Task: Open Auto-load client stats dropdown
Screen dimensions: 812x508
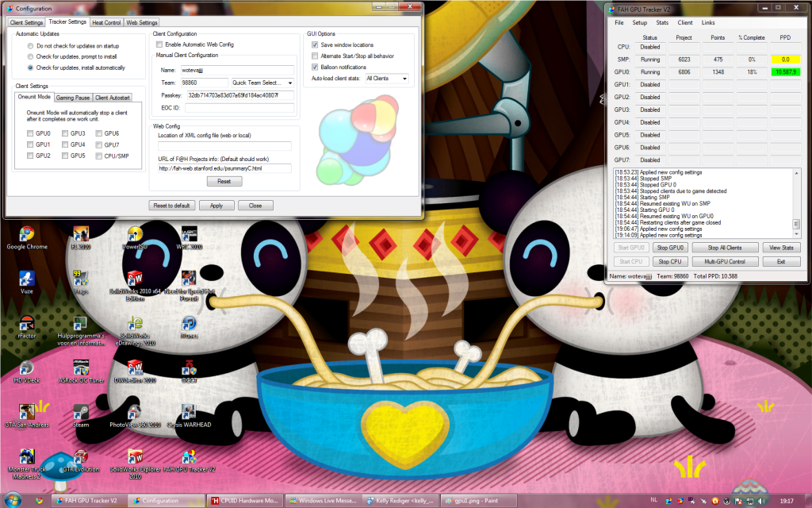Action: coord(387,79)
